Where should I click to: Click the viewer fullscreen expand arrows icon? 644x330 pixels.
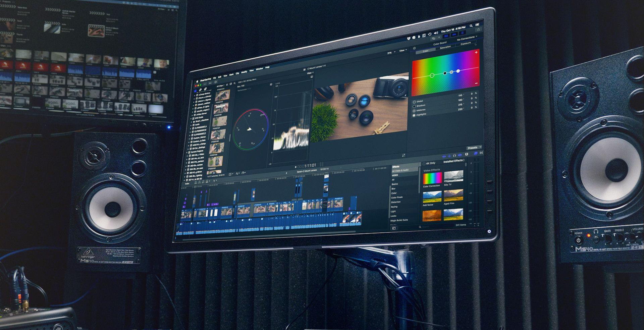[404, 155]
